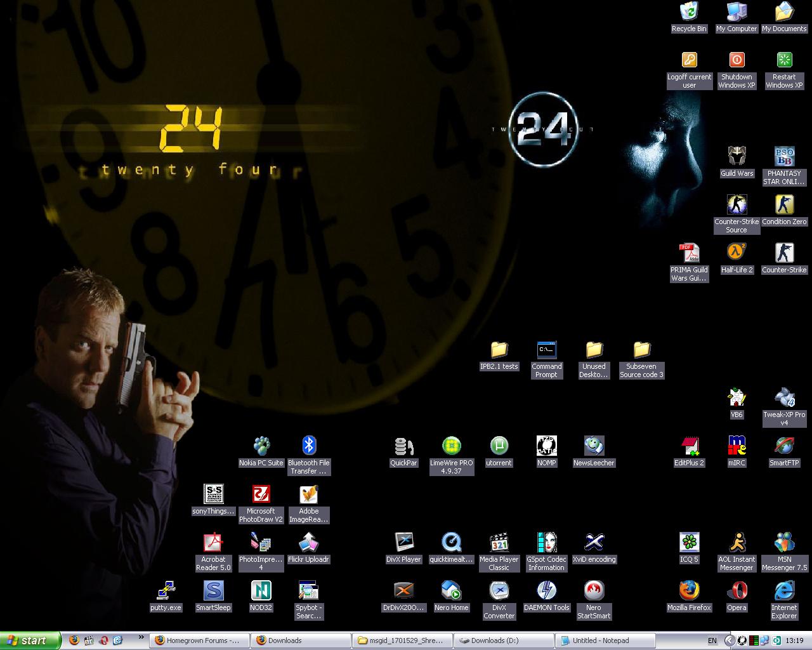
Task: Switch to Downloads (D:) taskbar window
Action: pos(504,640)
